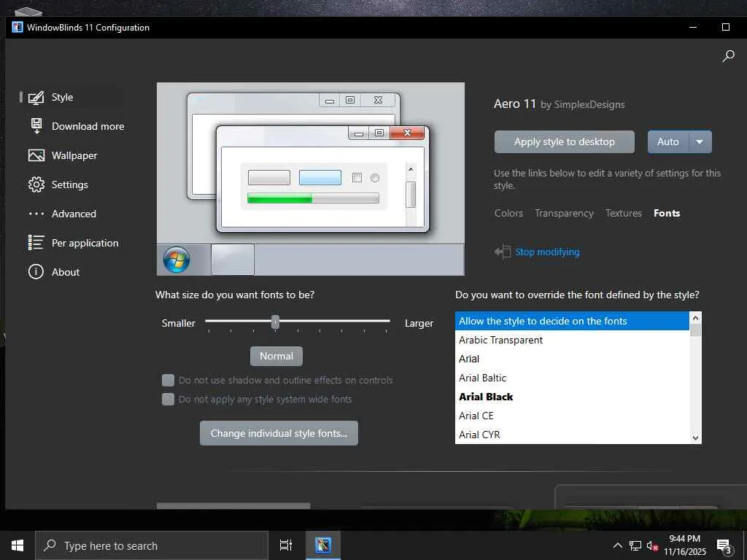Switch to the Colors tab

(508, 214)
